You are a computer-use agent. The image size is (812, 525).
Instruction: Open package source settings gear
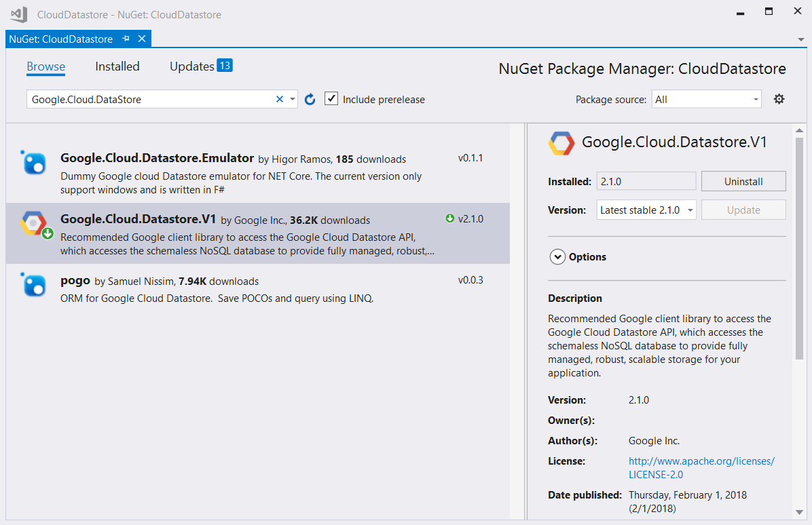click(x=779, y=99)
